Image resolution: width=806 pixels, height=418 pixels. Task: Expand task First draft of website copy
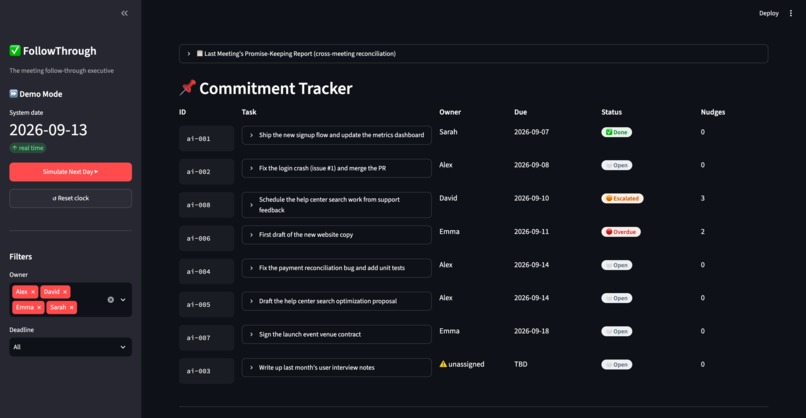(x=336, y=234)
